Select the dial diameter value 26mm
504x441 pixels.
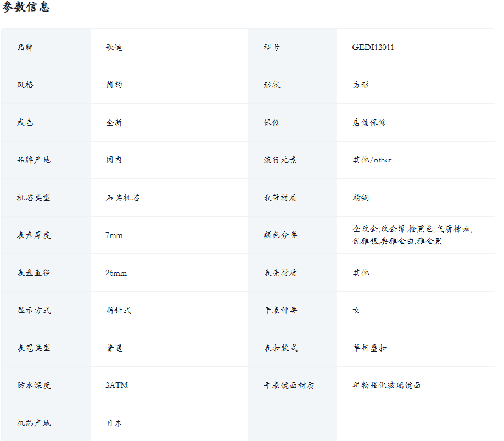tap(116, 273)
